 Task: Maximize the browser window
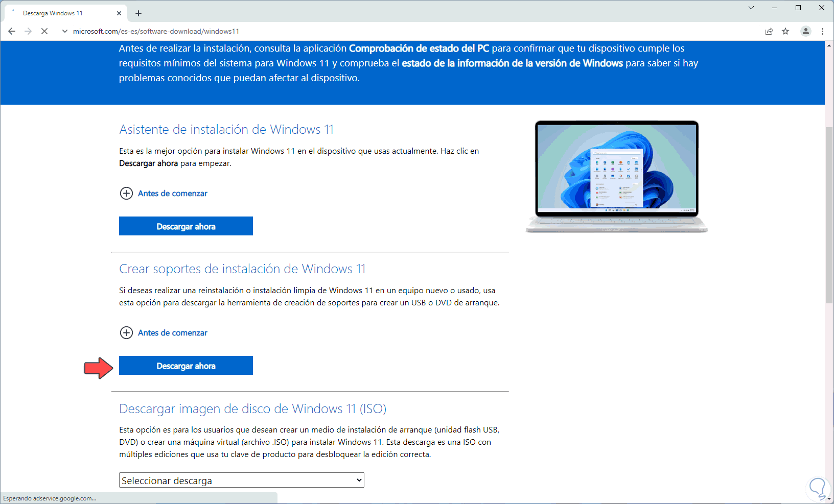[798, 8]
